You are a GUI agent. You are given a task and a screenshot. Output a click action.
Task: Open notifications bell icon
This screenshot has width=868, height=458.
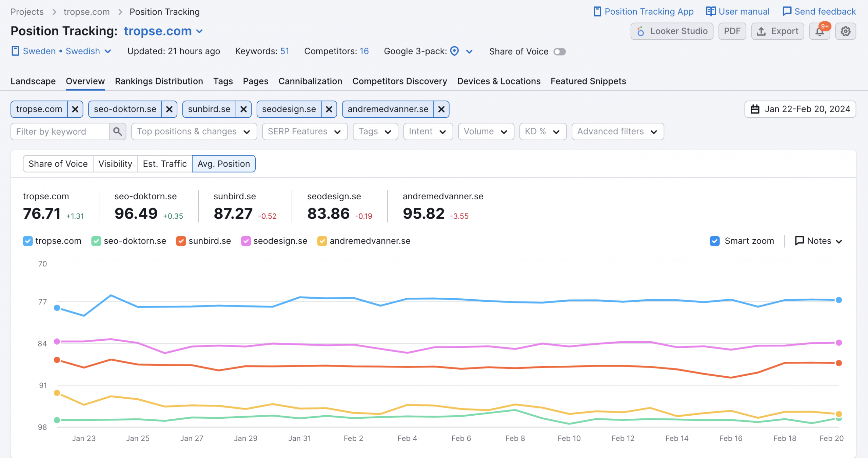(820, 31)
